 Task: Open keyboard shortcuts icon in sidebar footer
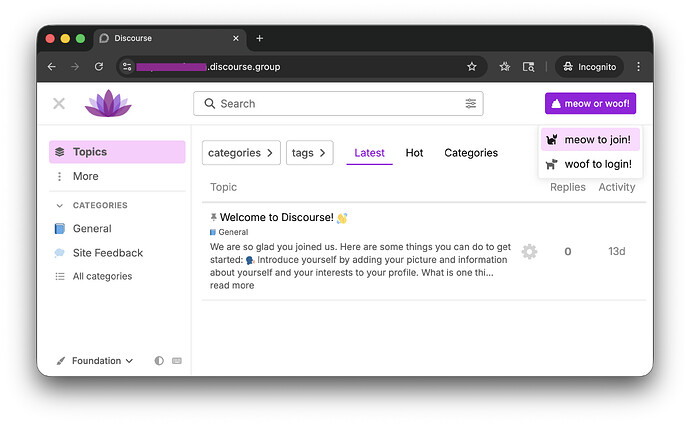coord(177,361)
